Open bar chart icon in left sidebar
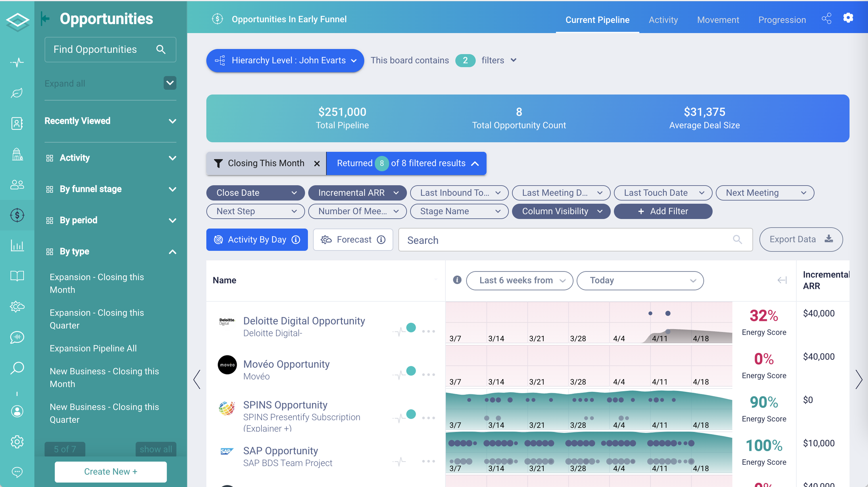 (x=17, y=246)
